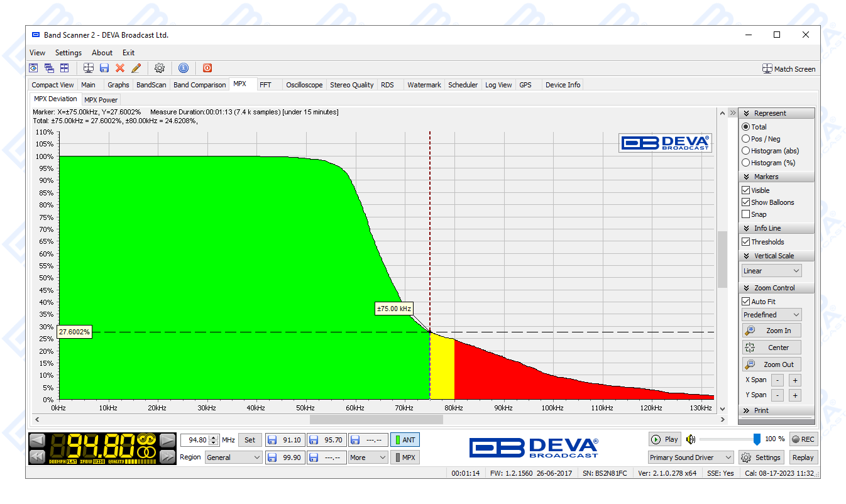Expand the Primary Sound Driver dropdown

pos(690,457)
